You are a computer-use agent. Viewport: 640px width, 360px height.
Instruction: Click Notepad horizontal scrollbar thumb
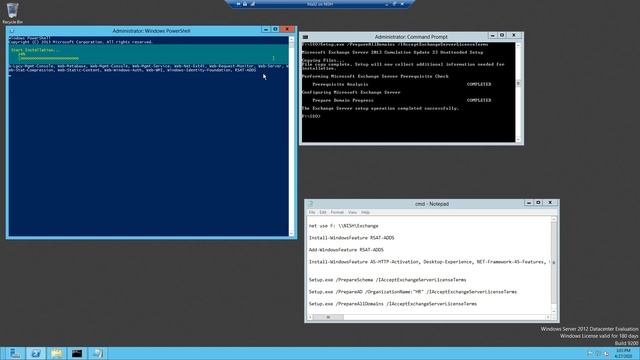(x=328, y=317)
